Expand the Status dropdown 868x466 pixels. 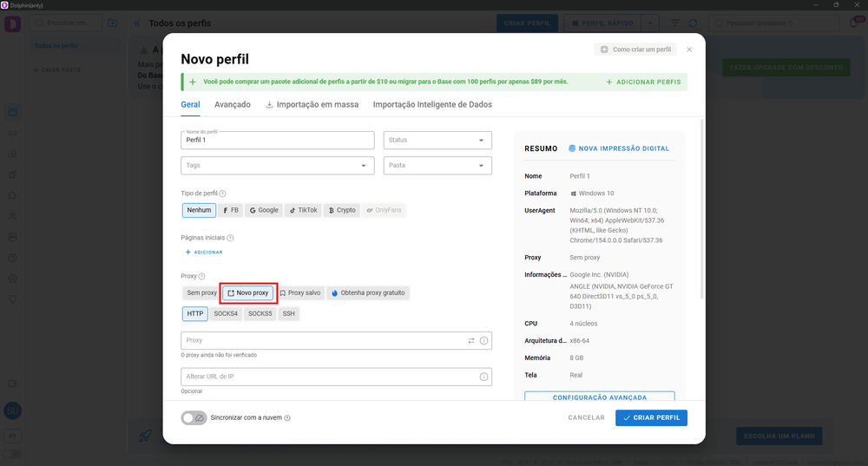click(437, 140)
